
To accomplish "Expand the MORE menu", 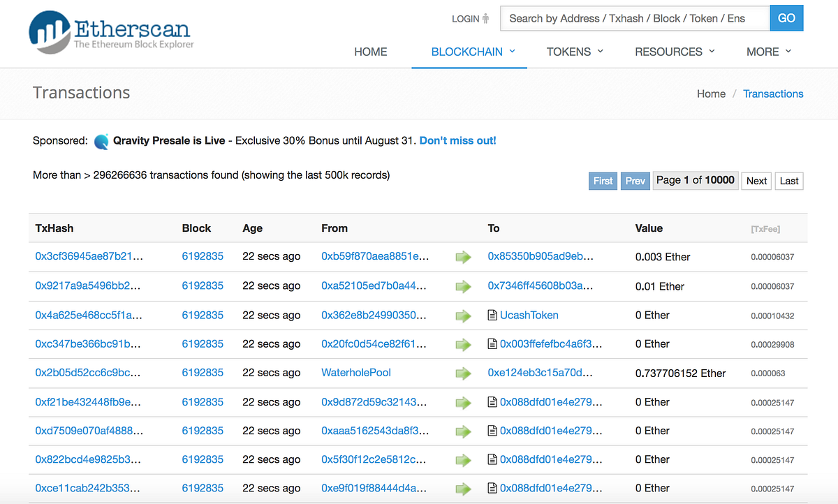I will click(763, 51).
